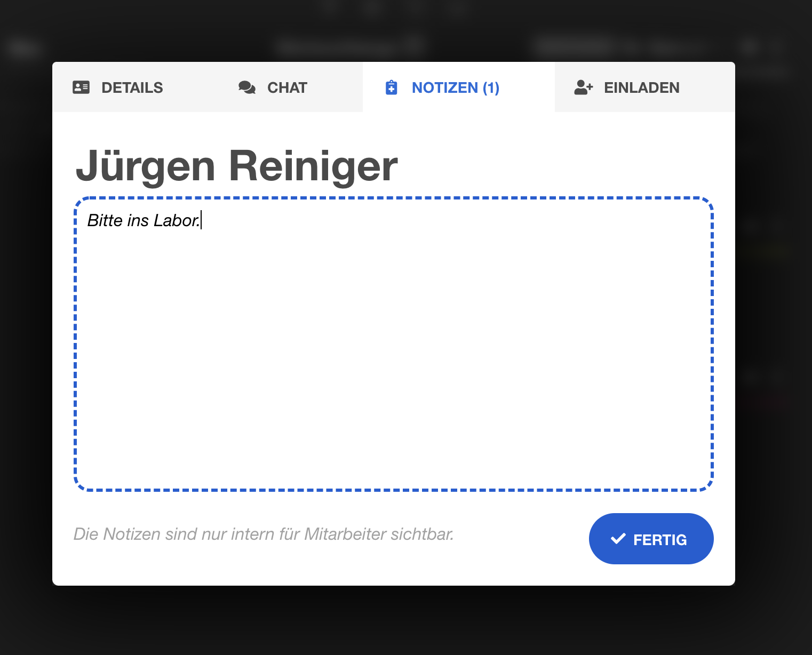Click the '(1)' count on Notizen tab

491,87
